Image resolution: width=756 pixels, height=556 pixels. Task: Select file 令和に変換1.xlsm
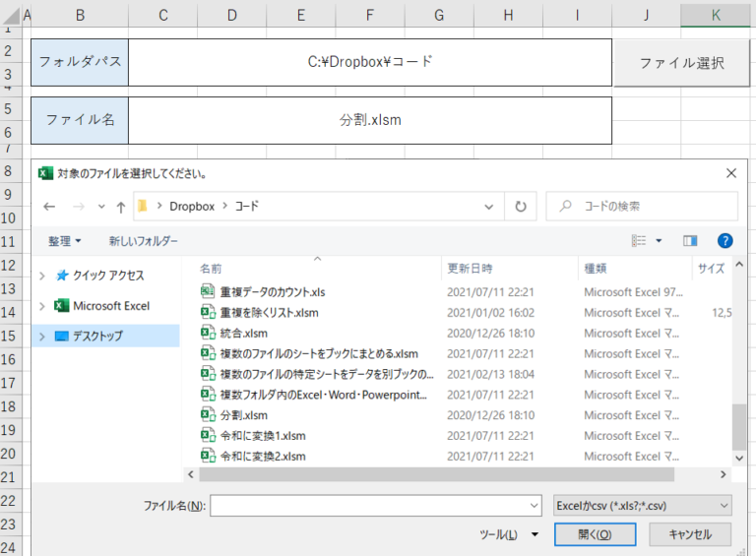click(x=263, y=436)
